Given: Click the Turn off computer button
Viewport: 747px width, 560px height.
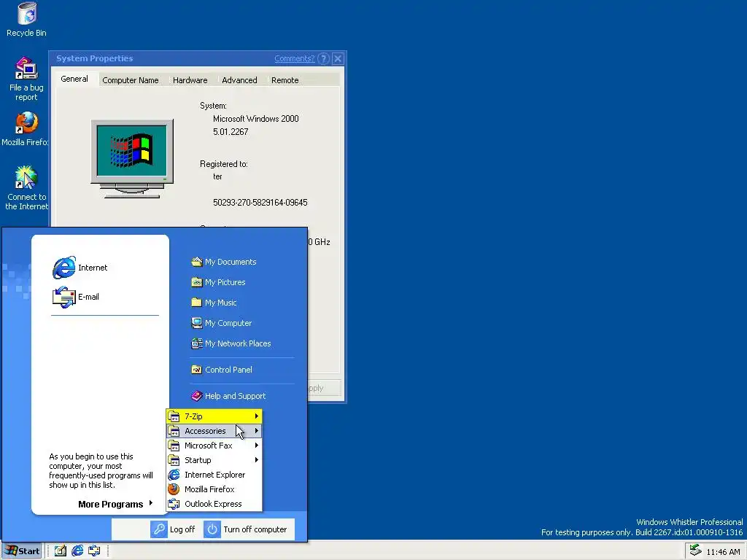Looking at the screenshot, I should pos(246,529).
